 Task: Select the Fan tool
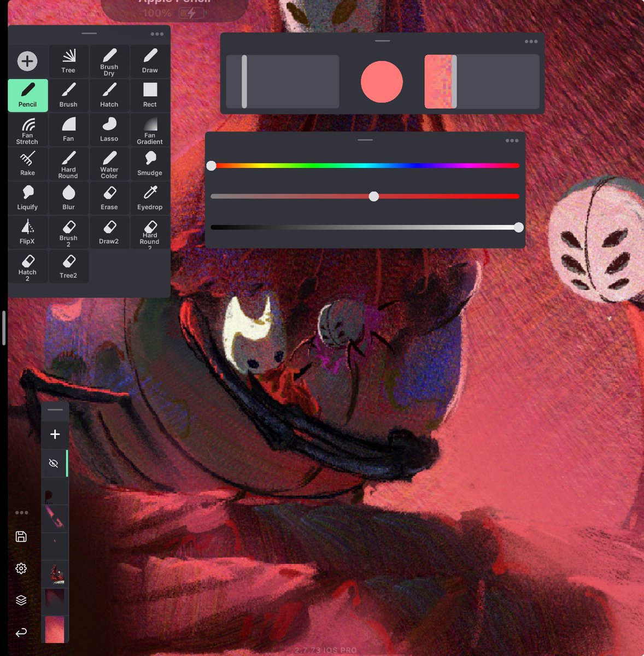[68, 130]
